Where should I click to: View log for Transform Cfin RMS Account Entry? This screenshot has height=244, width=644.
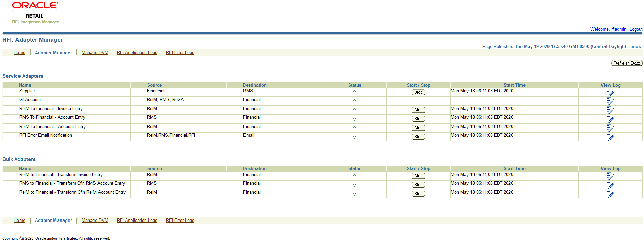[x=610, y=185]
